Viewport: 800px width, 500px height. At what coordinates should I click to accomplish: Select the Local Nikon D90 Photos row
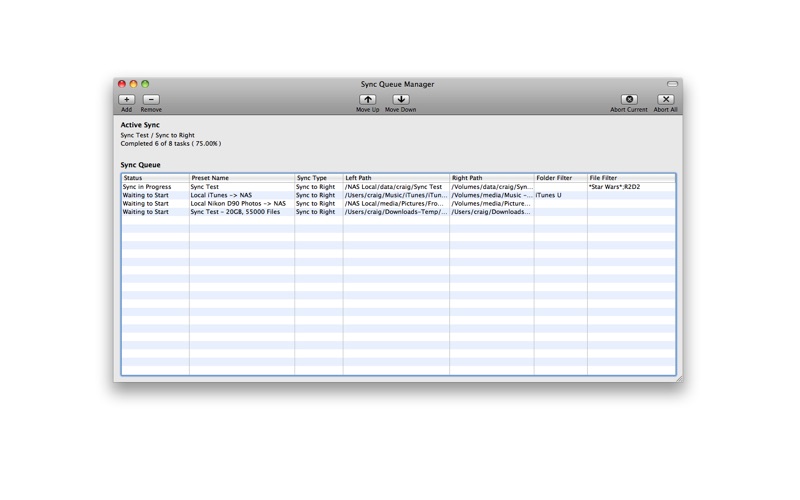(x=398, y=203)
